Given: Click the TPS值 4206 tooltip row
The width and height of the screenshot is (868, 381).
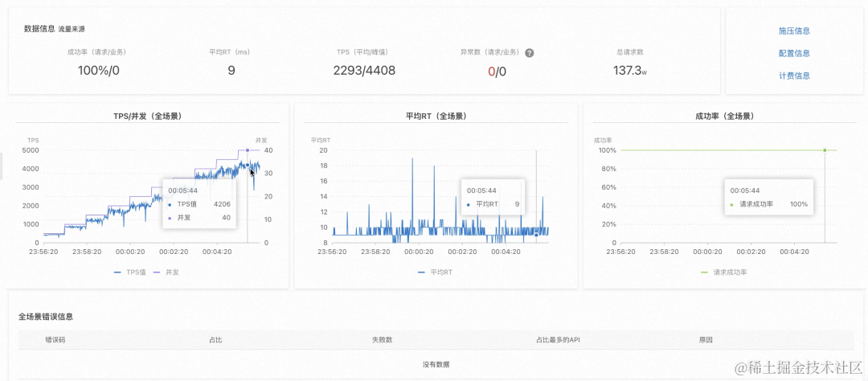Looking at the screenshot, I should pos(199,204).
